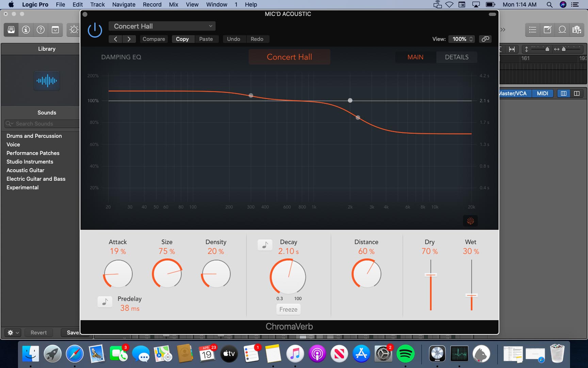Toggle the Library button in Logic toolbar
Image resolution: width=588 pixels, height=368 pixels.
tap(11, 30)
